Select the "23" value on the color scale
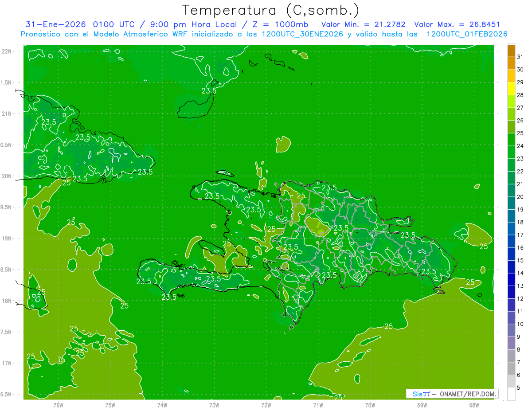Screen dimensions: 532x411 pos(520,159)
